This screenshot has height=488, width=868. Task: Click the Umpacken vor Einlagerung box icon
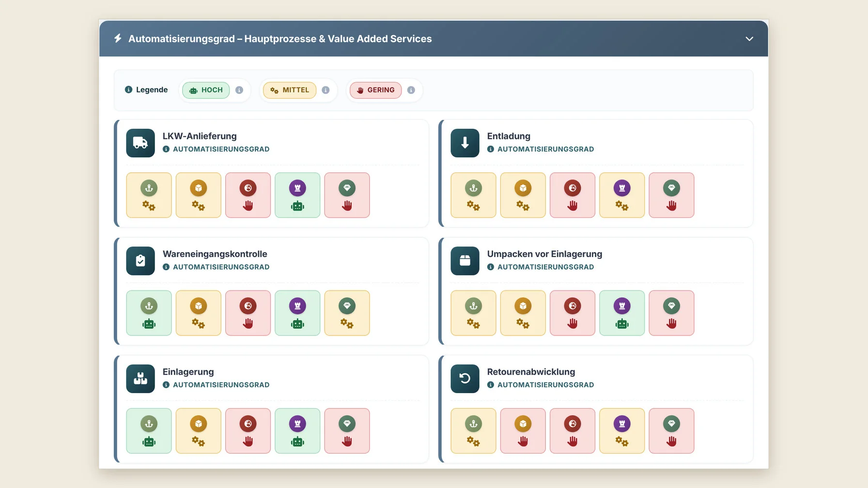pyautogui.click(x=465, y=261)
